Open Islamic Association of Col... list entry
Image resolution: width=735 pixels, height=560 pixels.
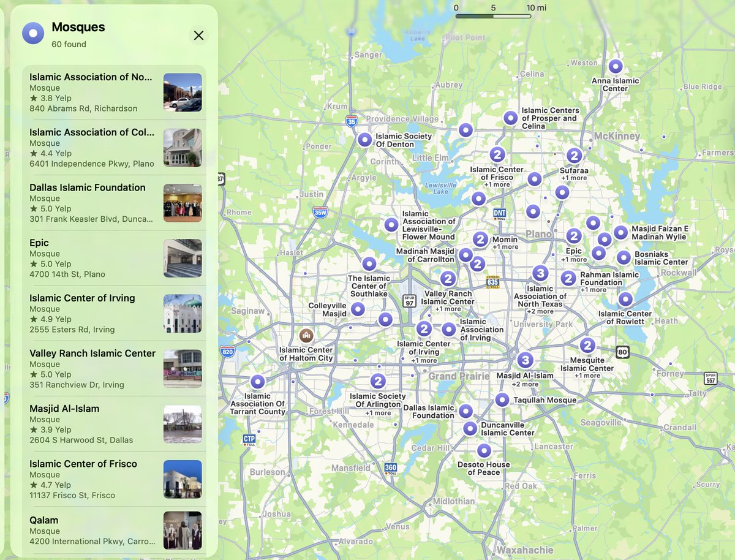pos(115,148)
